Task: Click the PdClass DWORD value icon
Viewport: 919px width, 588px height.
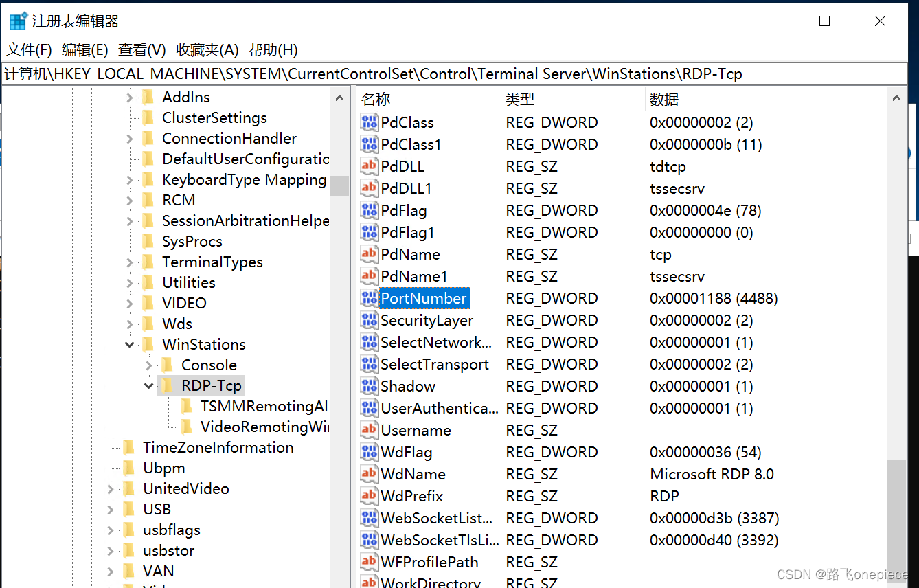Action: coord(370,123)
